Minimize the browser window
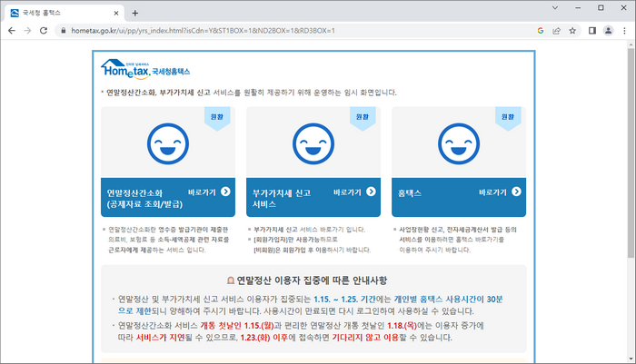636x364 pixels. pyautogui.click(x=578, y=7)
